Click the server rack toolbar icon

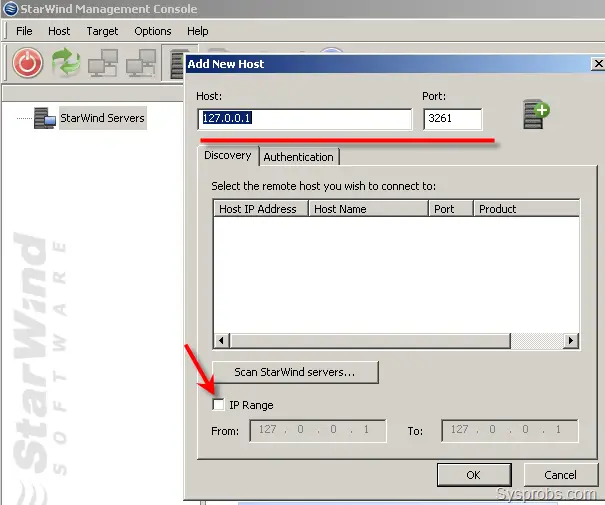pyautogui.click(x=176, y=64)
